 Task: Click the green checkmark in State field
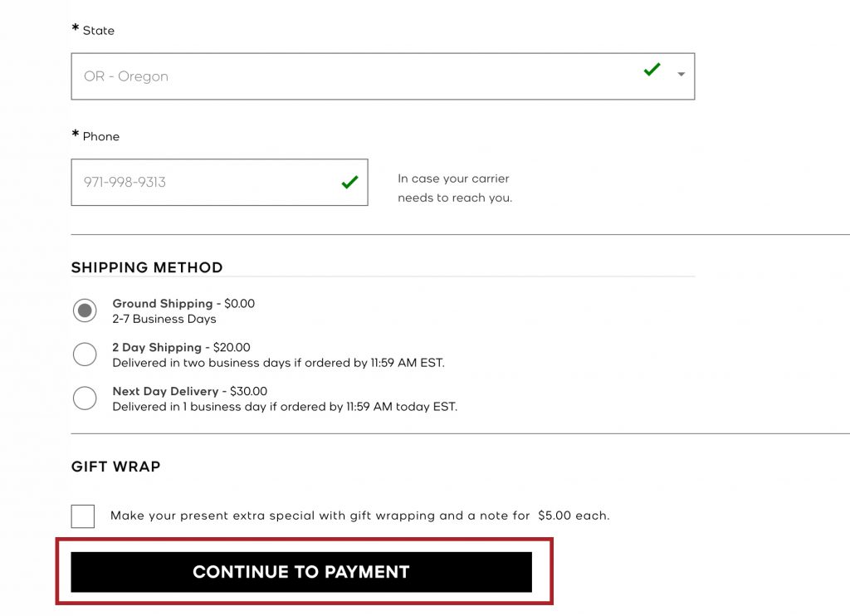tap(652, 71)
